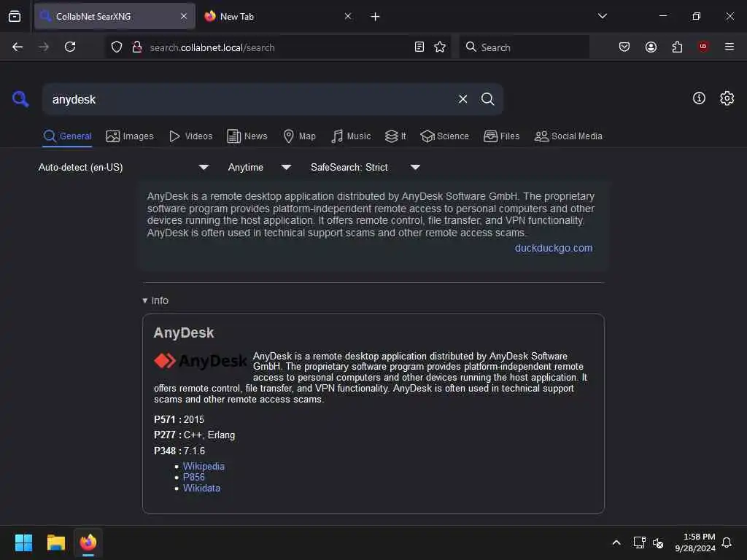Click the site security padlock icon
Screen dimensions: 747x560
click(x=136, y=47)
